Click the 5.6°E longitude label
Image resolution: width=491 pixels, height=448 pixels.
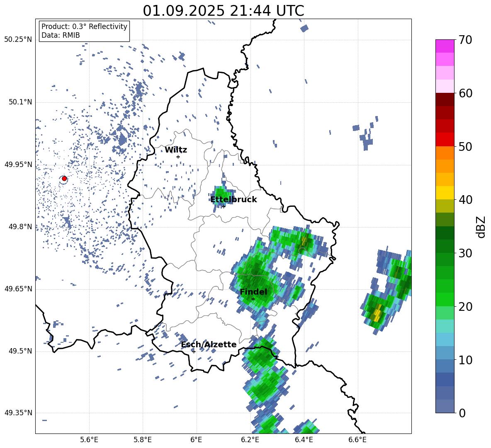coord(89,440)
